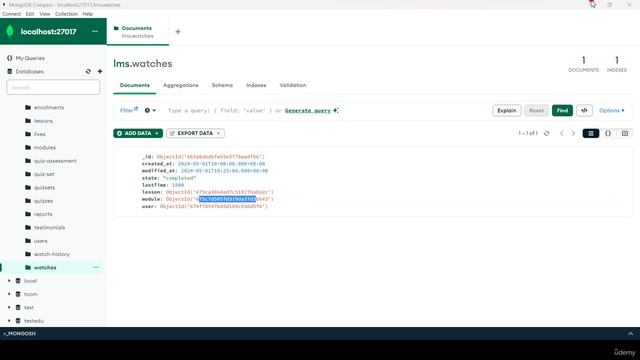
Task: Open the quizsets collection
Action: click(44, 187)
